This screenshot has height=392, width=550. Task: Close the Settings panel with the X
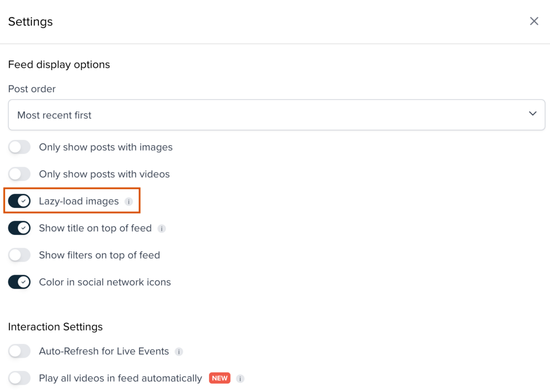point(534,22)
